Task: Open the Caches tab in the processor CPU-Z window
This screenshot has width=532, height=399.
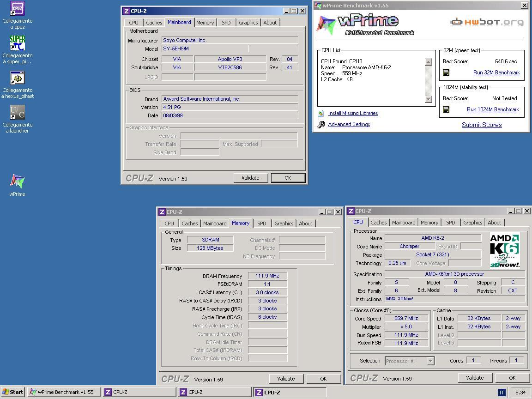Action: (379, 223)
